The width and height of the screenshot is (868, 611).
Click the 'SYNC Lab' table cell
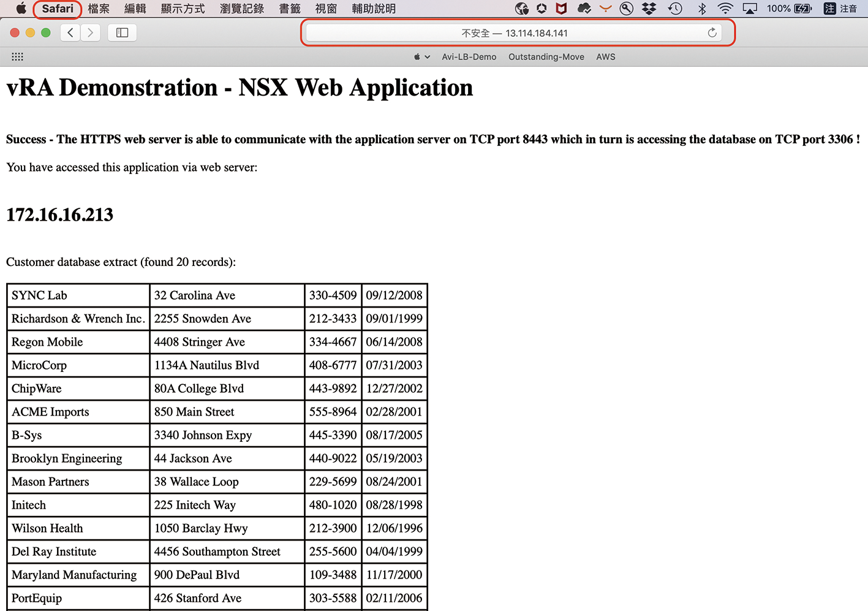(x=78, y=295)
